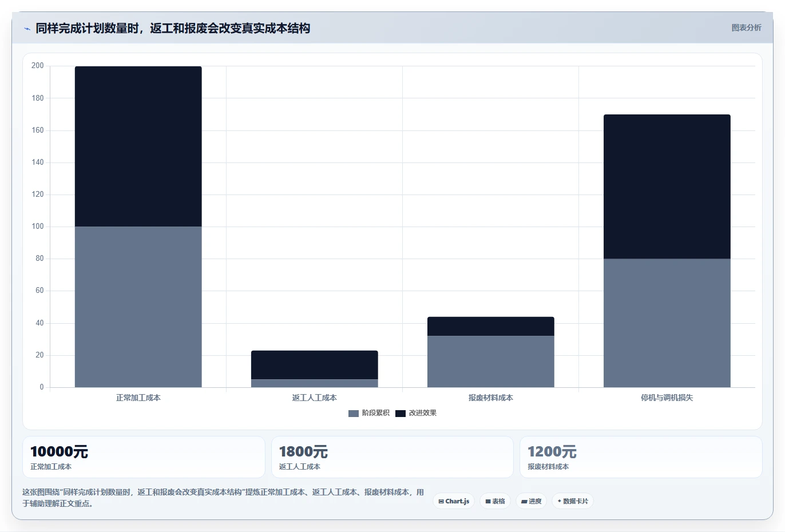Click the lightning icon beside the title
This screenshot has height=532, width=785.
pos(27,29)
